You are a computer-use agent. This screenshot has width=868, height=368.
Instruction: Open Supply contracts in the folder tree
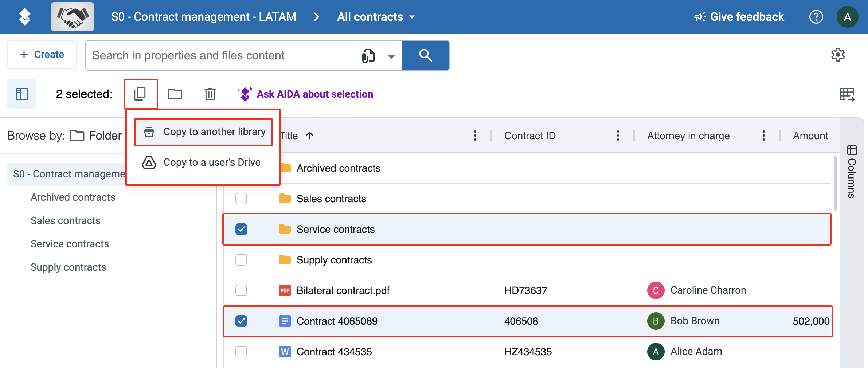click(69, 267)
